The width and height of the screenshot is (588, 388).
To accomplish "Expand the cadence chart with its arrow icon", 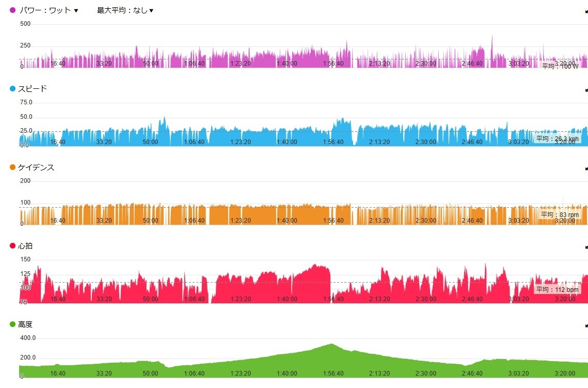I will pos(586,168).
